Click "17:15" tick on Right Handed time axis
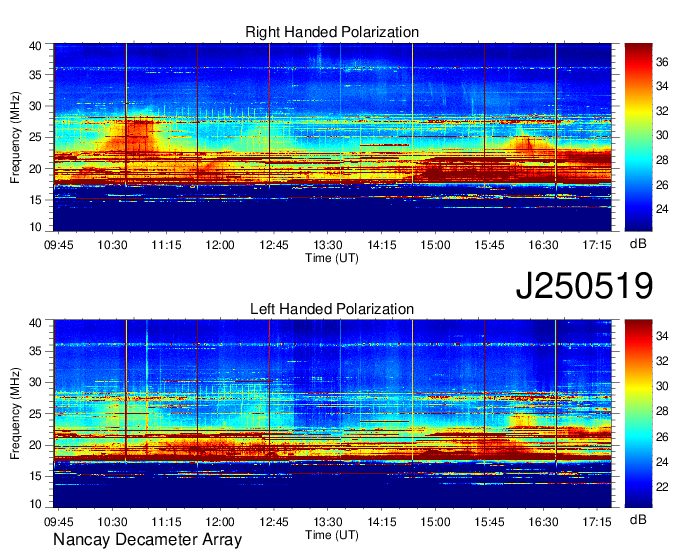 pos(597,245)
